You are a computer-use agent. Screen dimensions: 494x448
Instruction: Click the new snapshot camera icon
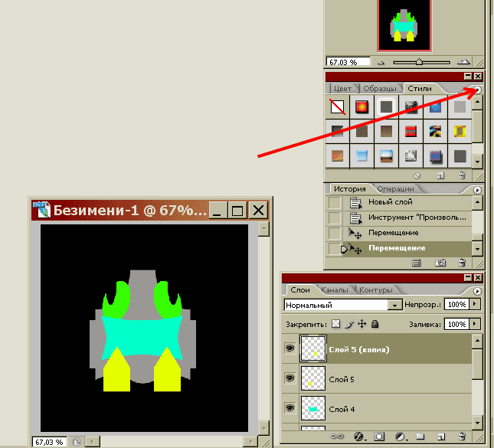[440, 263]
